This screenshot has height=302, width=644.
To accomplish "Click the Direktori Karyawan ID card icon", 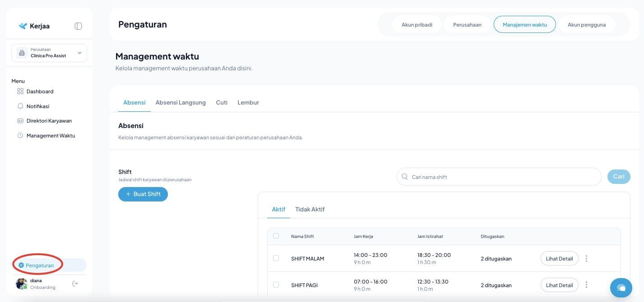I will click(x=20, y=121).
